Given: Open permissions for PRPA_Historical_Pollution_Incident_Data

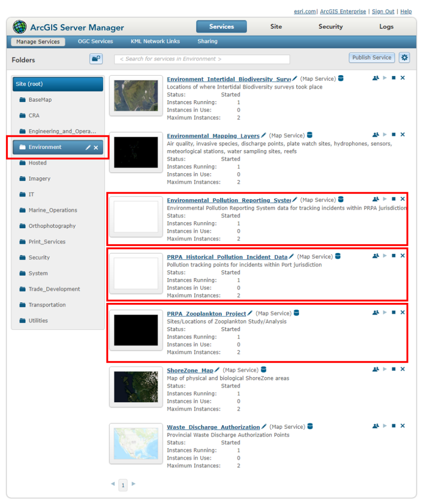Looking at the screenshot, I should click(x=375, y=256).
